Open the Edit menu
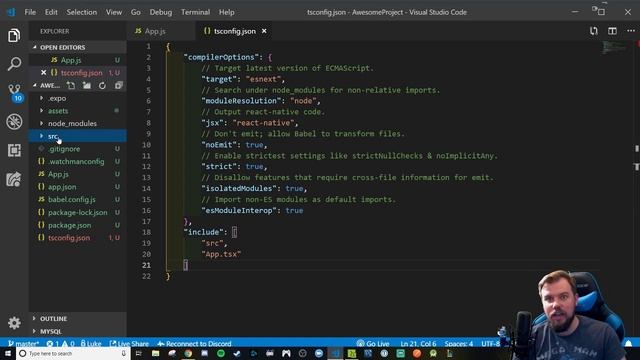Viewport: 640px width, 360px height. tap(51, 12)
